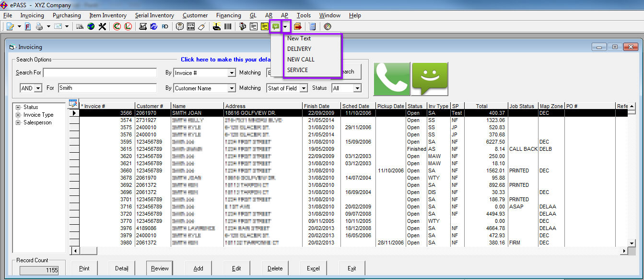Click the grid customize icon above row selectors

click(x=73, y=103)
